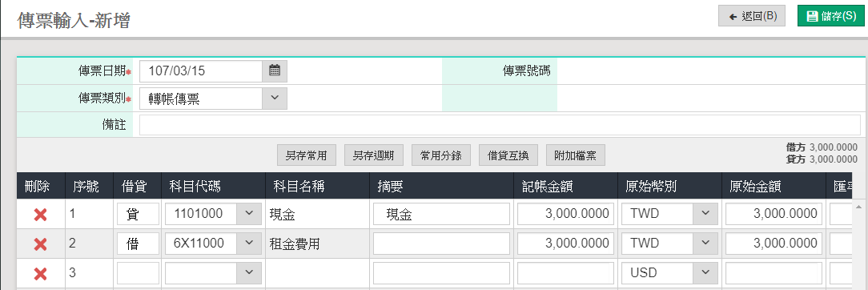This screenshot has width=868, height=290.
Task: Edit 記帳金額 3,000.0000 in row 1
Action: (x=566, y=214)
